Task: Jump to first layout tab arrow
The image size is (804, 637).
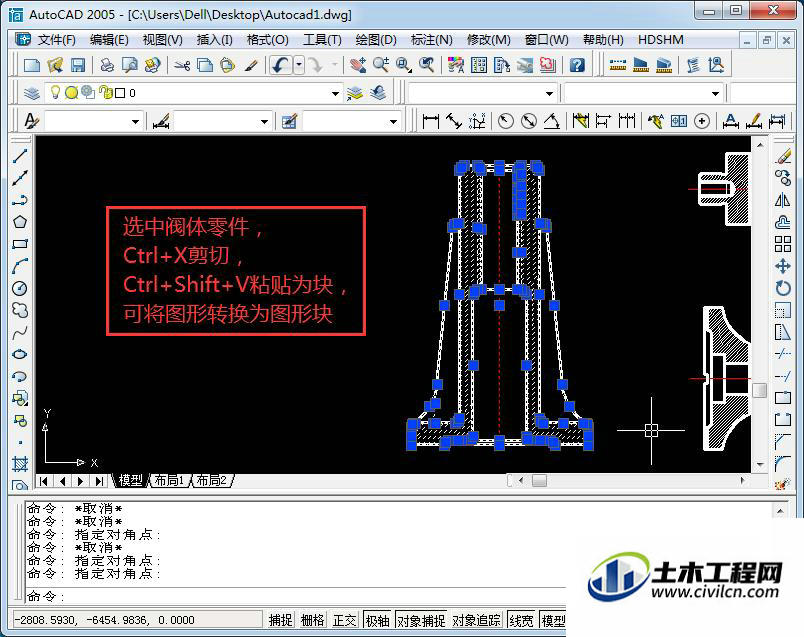Action: 44,481
